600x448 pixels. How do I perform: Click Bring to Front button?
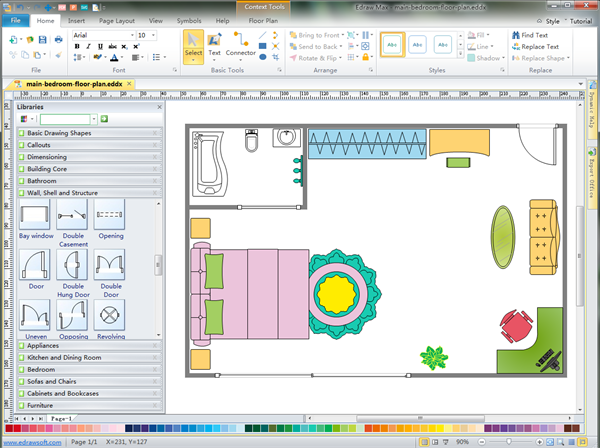[x=319, y=35]
